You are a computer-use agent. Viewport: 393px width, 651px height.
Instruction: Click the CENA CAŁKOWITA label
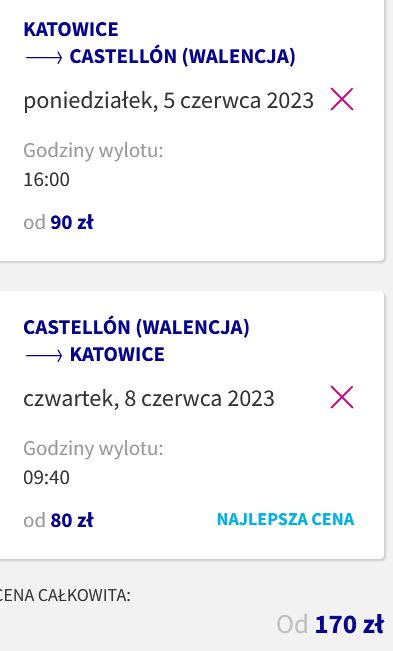pyautogui.click(x=65, y=595)
